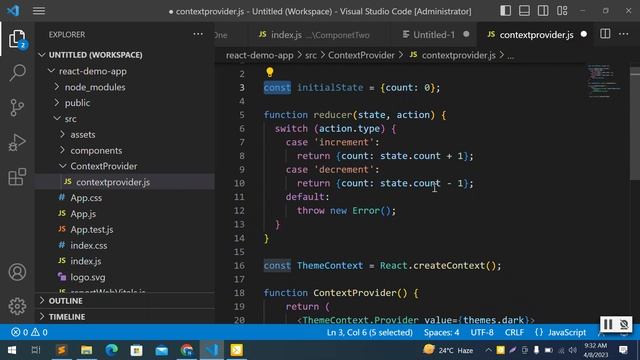
Task: Close unsaved contextprovider.js tab dot
Action: pyautogui.click(x=584, y=35)
